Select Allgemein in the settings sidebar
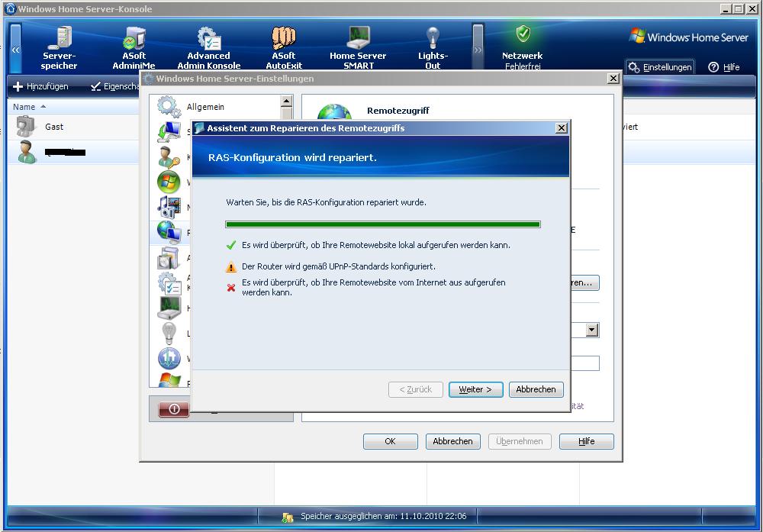763x532 pixels. point(205,107)
